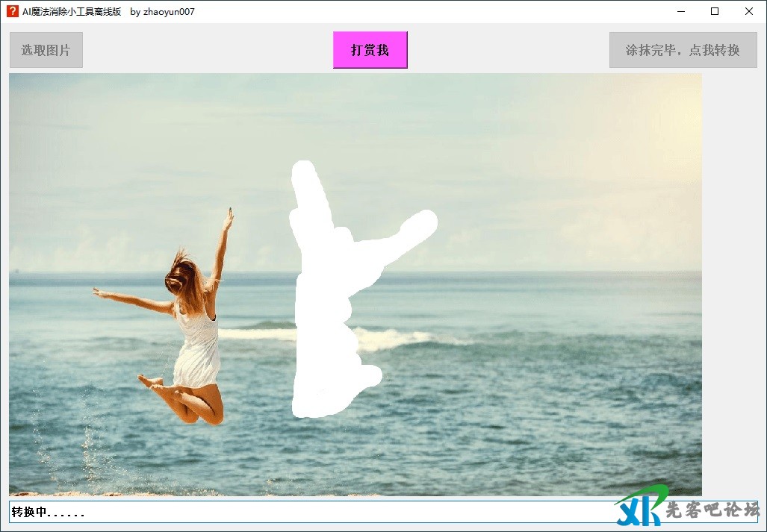This screenshot has height=532, width=767.
Task: Click the water splash at bottom left
Action: click(93, 455)
